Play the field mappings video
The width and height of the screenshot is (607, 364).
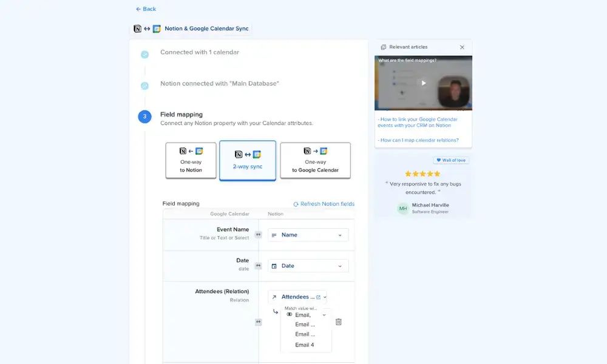pyautogui.click(x=424, y=83)
